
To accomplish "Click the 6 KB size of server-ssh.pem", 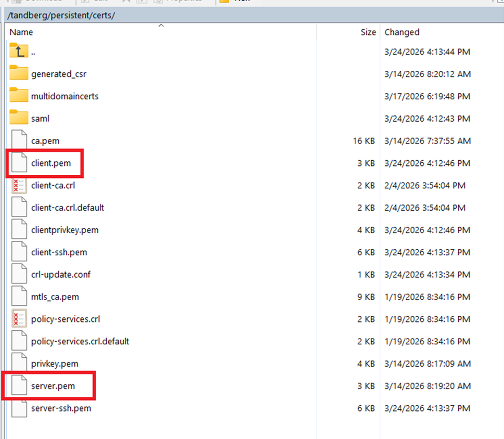I will click(x=366, y=408).
